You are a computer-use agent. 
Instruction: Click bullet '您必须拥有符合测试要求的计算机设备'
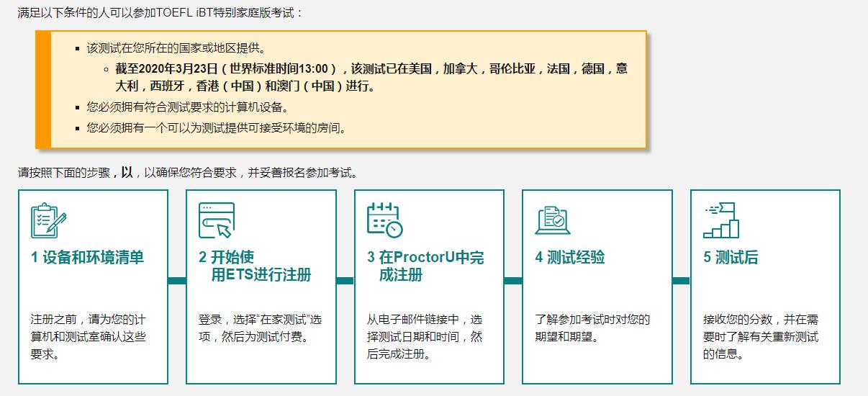click(x=188, y=107)
